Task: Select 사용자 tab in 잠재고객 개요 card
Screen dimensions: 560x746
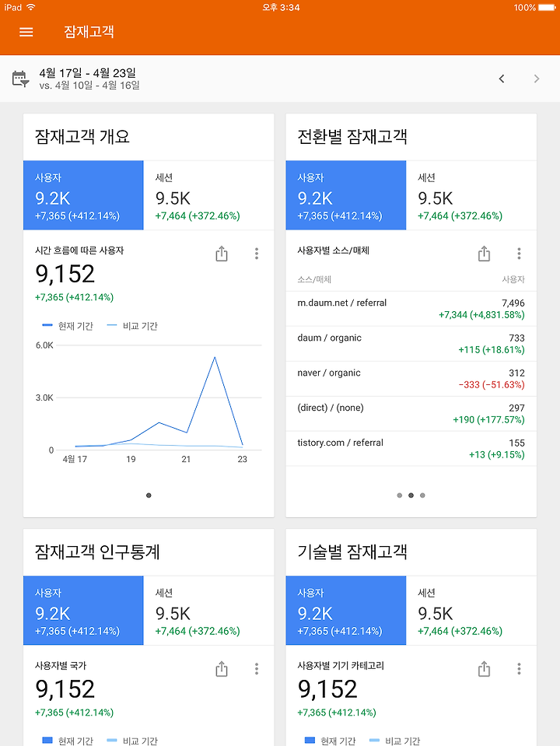Action: pyautogui.click(x=83, y=195)
